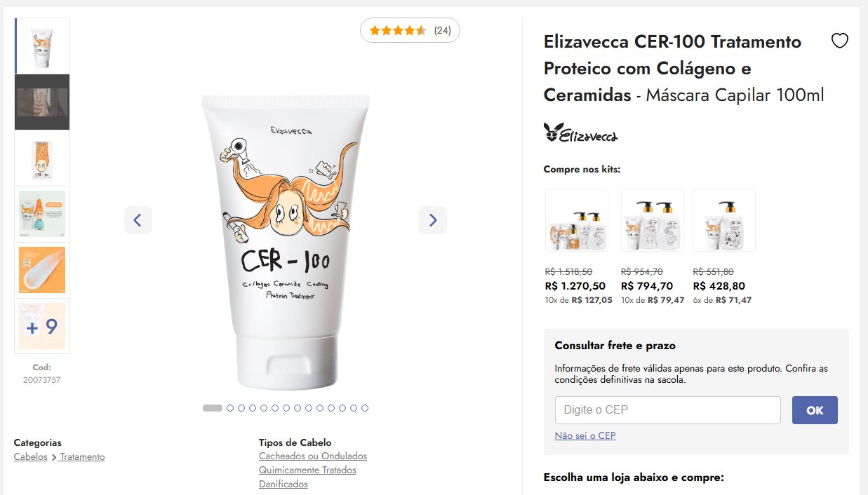868x495 pixels.
Task: Add product to favorites with heart icon
Action: point(839,41)
